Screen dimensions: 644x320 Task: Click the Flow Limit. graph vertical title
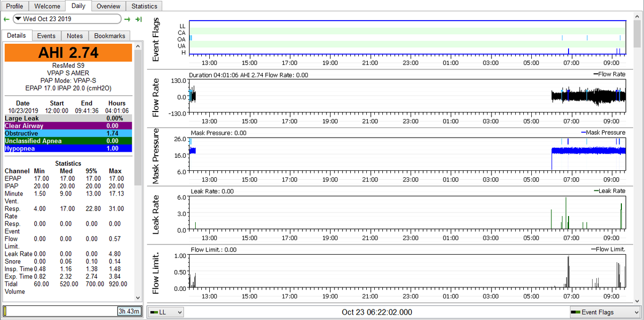point(156,272)
